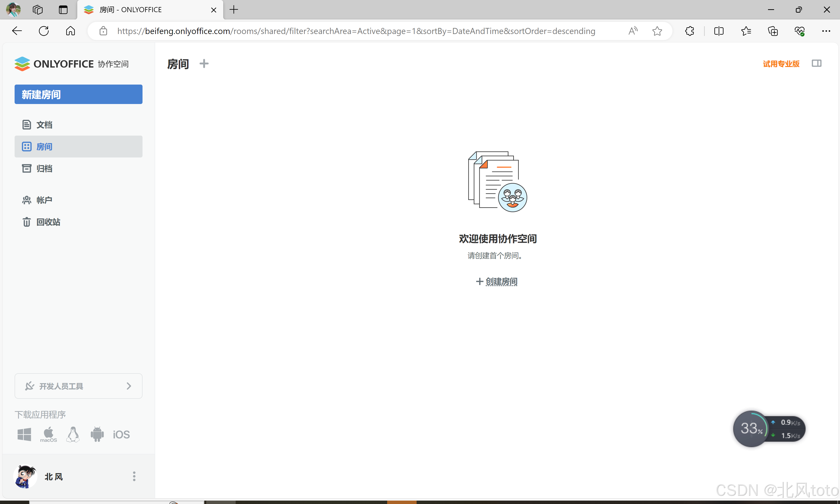The height and width of the screenshot is (504, 840).
Task: Download the macOS desktop app
Action: pyautogui.click(x=48, y=434)
